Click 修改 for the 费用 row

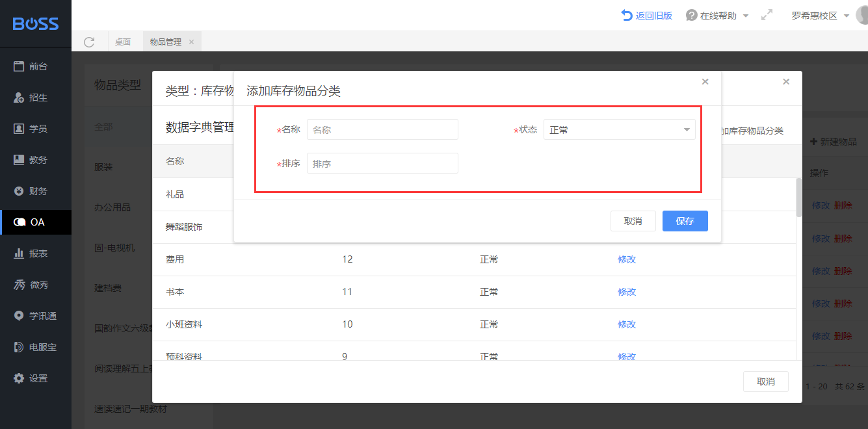(627, 259)
